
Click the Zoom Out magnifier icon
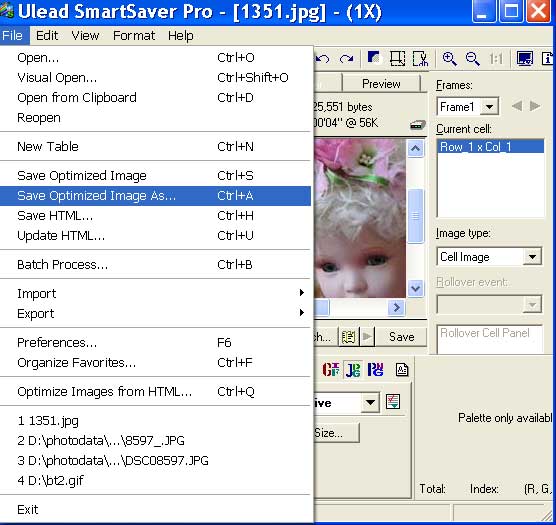[473, 58]
